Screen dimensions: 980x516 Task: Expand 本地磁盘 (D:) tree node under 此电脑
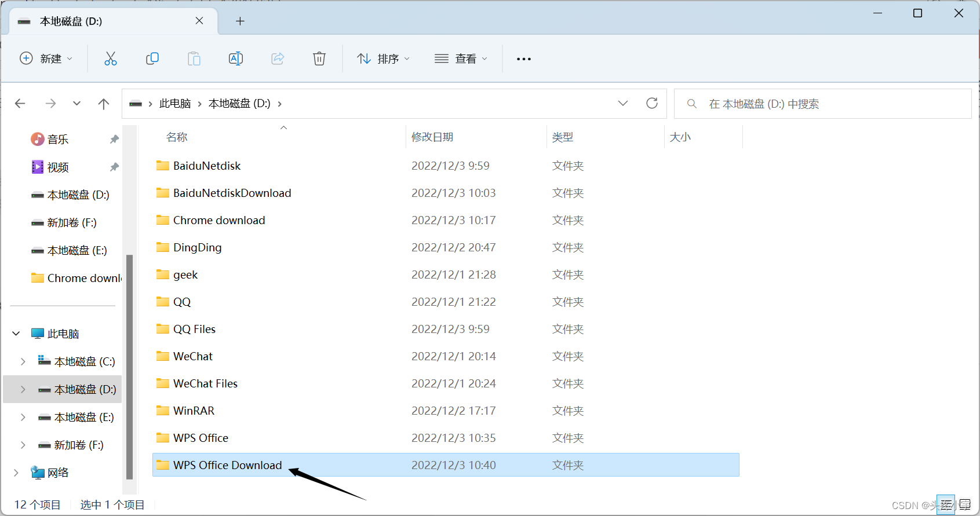(23, 389)
